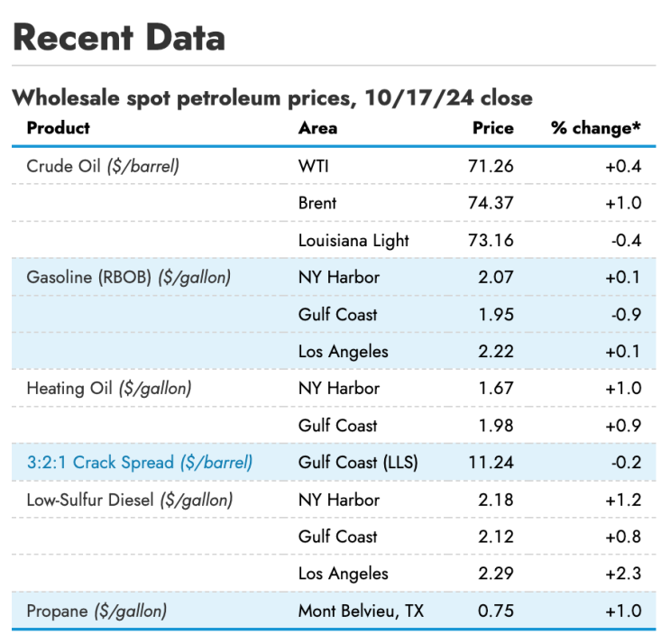The height and width of the screenshot is (644, 670).
Task: Click the Propane product label
Action: (96, 611)
